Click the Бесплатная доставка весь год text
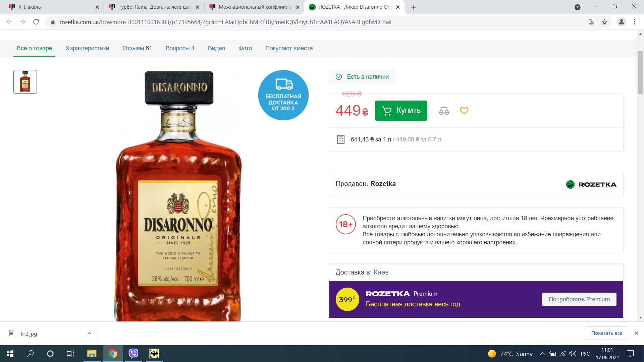The image size is (644, 362). 413,304
